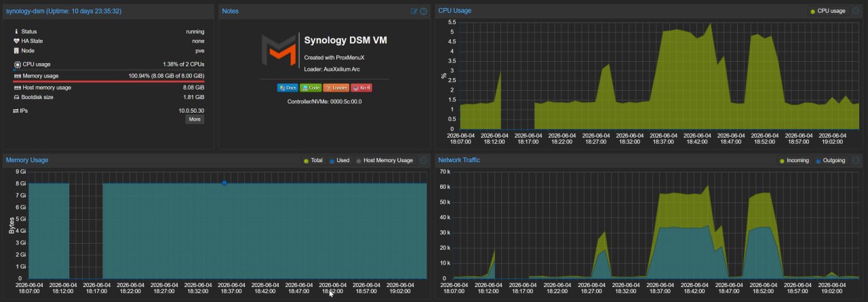
Task: Toggle Total series in Memory Usage legend
Action: point(315,160)
